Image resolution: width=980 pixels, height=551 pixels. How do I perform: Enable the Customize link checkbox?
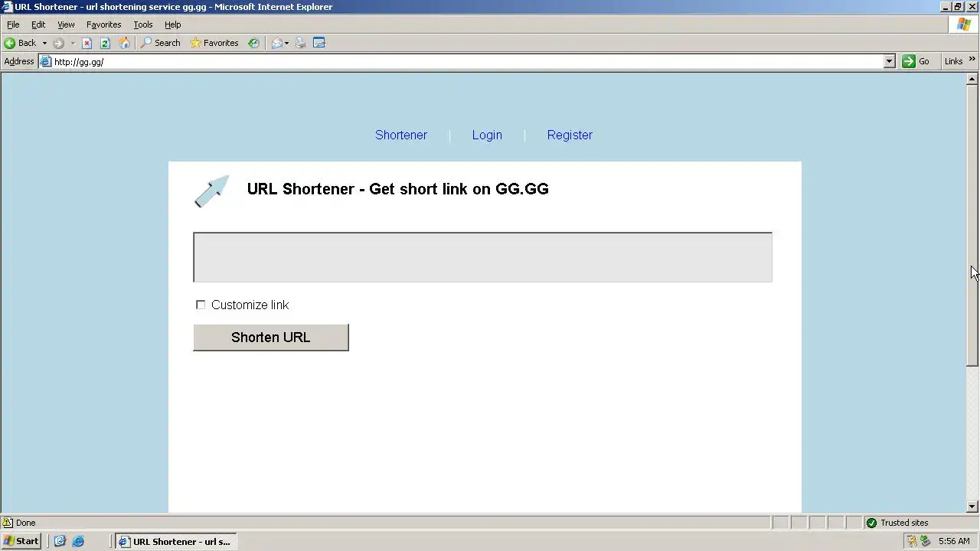(x=201, y=305)
